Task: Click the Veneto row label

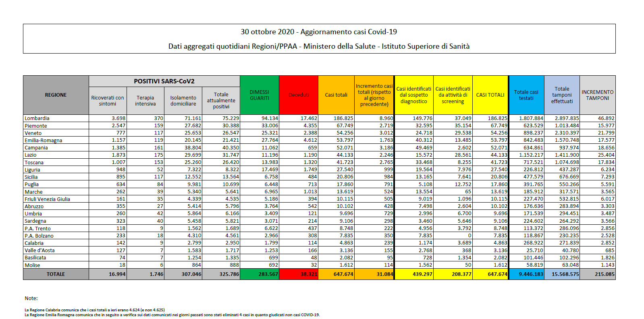Action: tap(33, 133)
